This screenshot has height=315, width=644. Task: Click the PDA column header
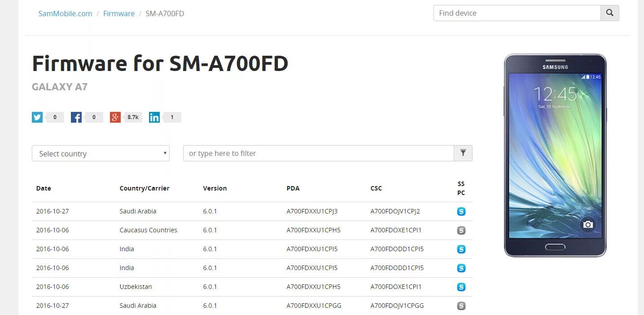293,188
